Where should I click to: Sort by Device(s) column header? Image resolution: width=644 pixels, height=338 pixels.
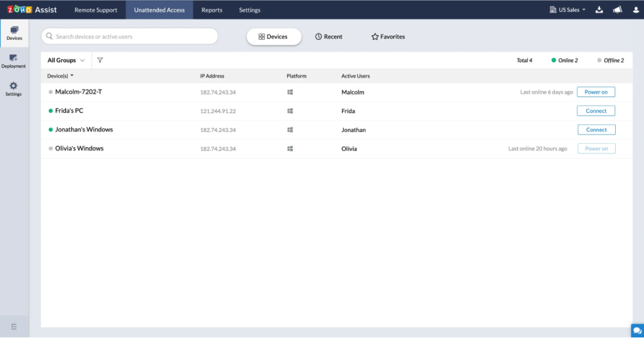[60, 76]
